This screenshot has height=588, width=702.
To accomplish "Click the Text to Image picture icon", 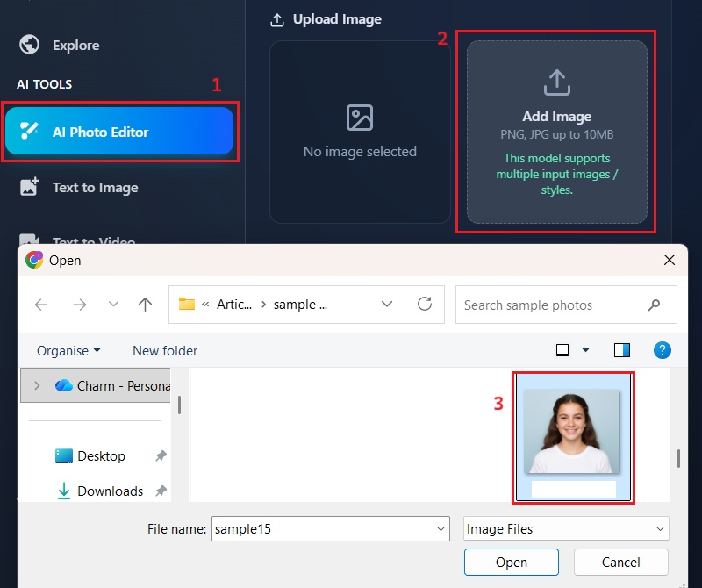I will coord(30,187).
